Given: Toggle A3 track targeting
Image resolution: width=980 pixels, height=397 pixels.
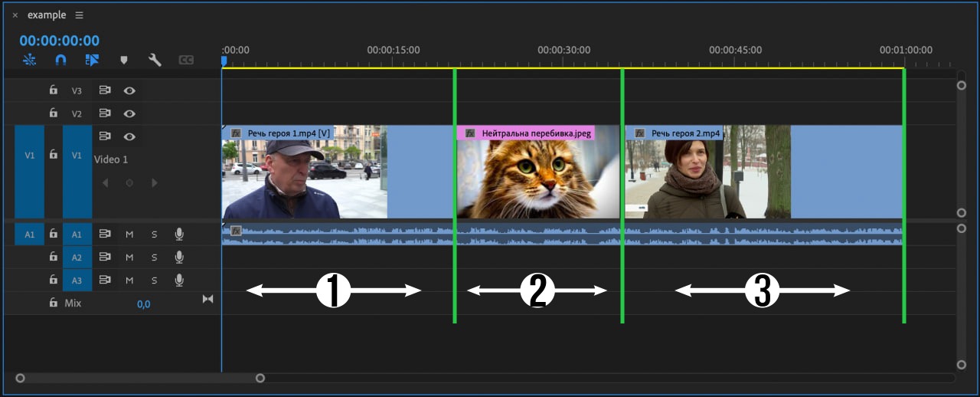Looking at the screenshot, I should [x=77, y=280].
